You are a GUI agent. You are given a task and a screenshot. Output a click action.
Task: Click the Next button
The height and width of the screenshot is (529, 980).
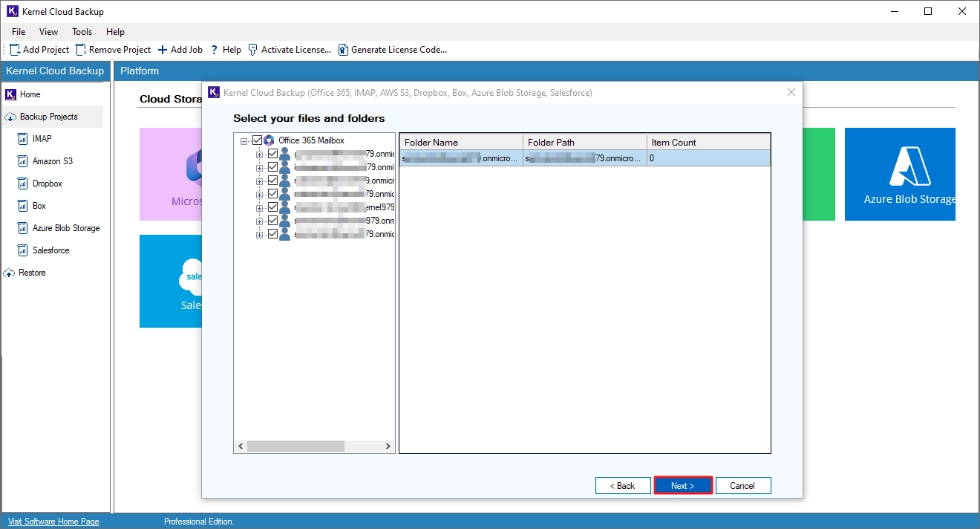683,485
